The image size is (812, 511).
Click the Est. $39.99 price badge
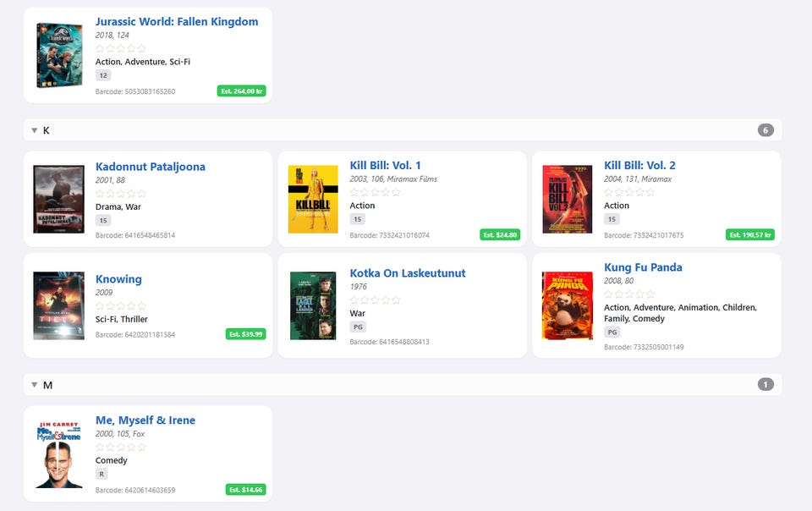pos(245,334)
